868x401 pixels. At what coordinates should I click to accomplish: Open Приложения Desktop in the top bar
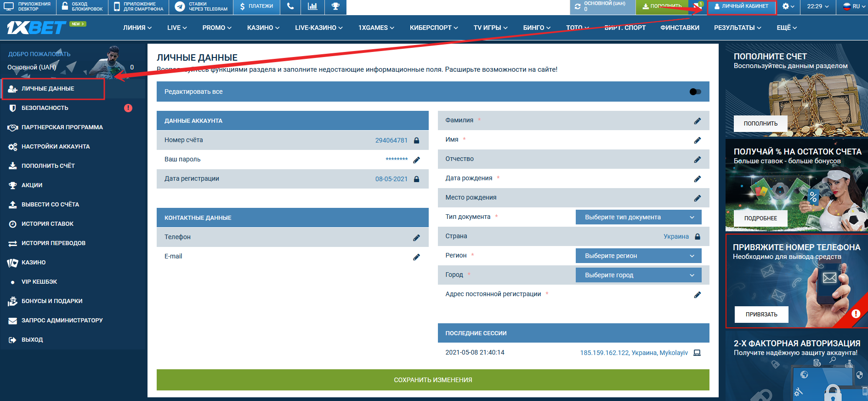28,6
